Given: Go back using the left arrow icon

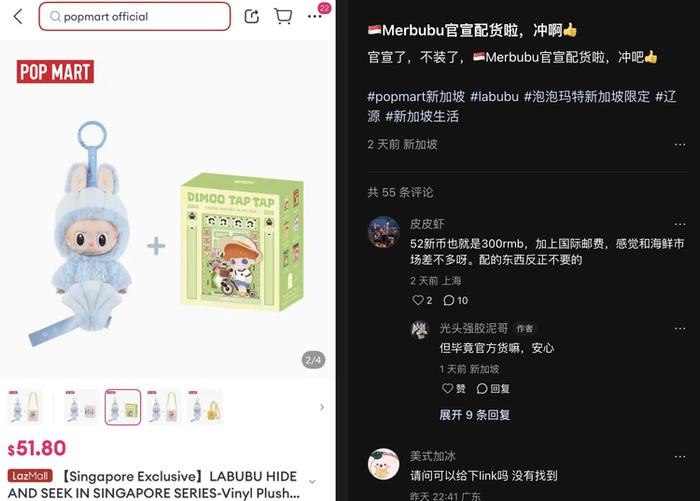Looking at the screenshot, I should pyautogui.click(x=18, y=17).
